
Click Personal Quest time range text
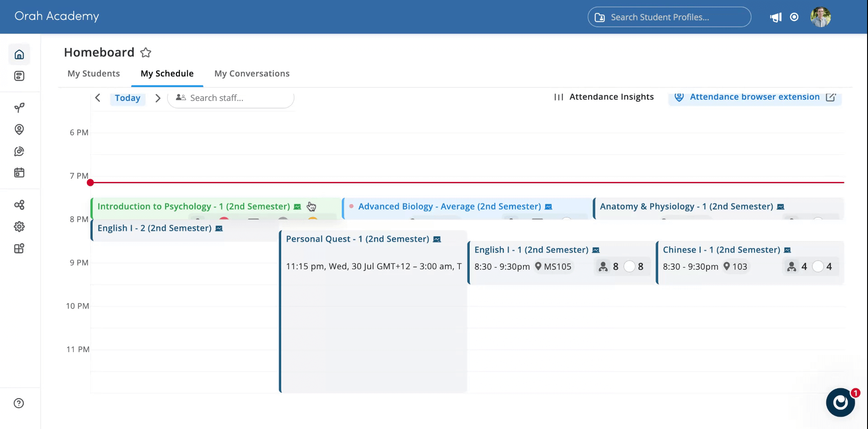coord(374,267)
